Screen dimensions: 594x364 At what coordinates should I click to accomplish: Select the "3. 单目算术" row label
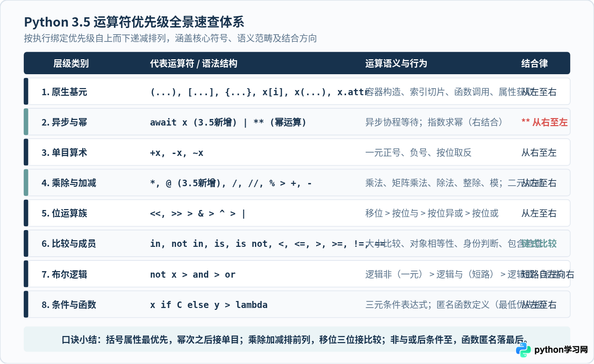[64, 153]
